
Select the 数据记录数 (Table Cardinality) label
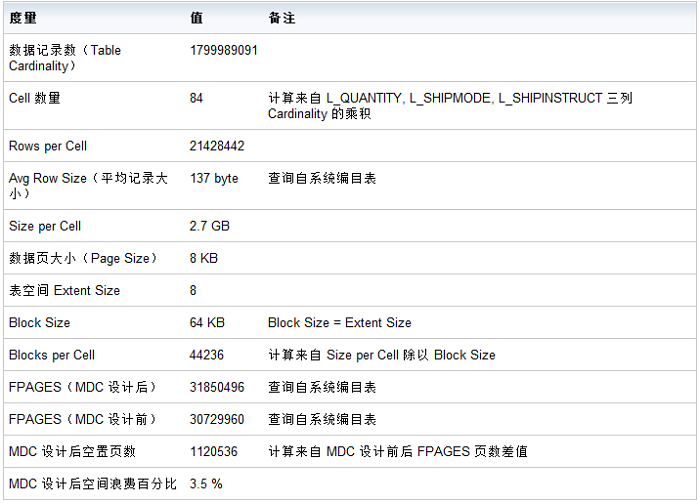(65, 58)
